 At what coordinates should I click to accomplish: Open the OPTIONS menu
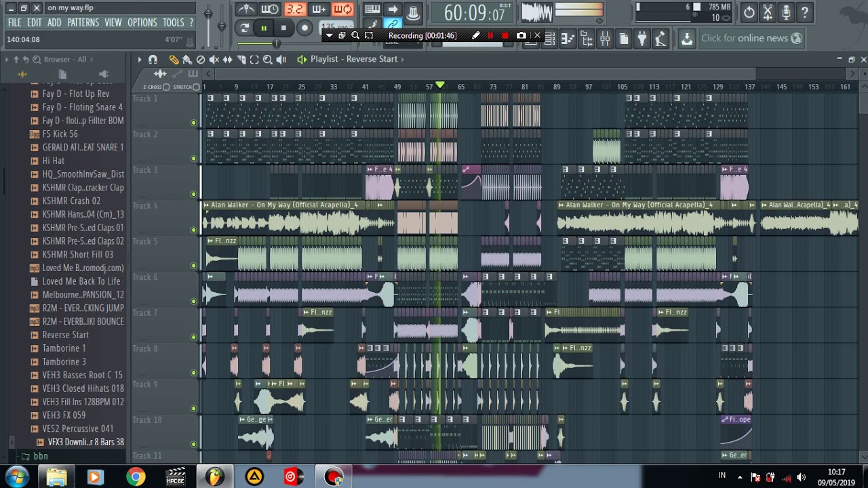click(142, 22)
